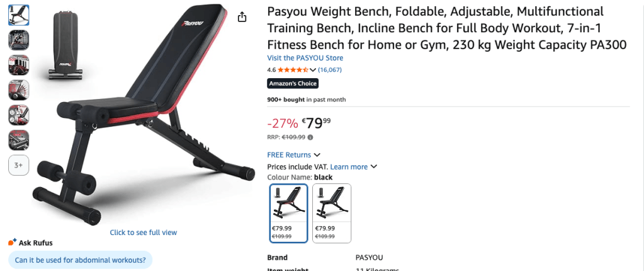Select the third product thumbnail image
Viewport: 644px width, 271px height.
[19, 65]
